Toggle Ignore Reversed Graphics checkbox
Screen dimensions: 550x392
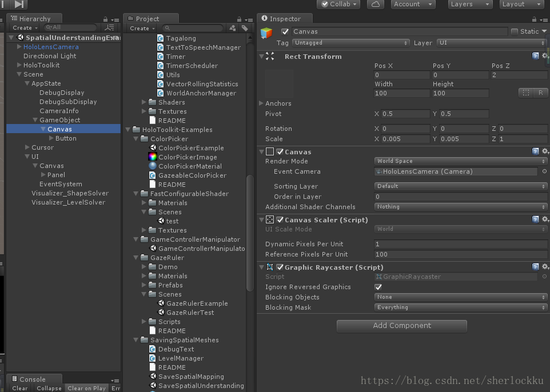(x=378, y=287)
